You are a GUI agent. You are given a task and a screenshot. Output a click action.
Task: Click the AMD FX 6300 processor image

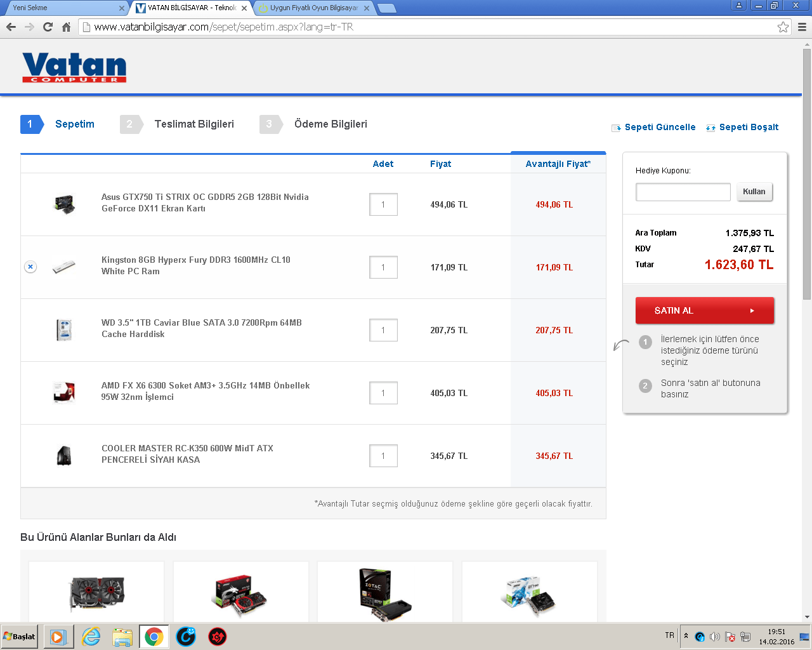(x=64, y=393)
